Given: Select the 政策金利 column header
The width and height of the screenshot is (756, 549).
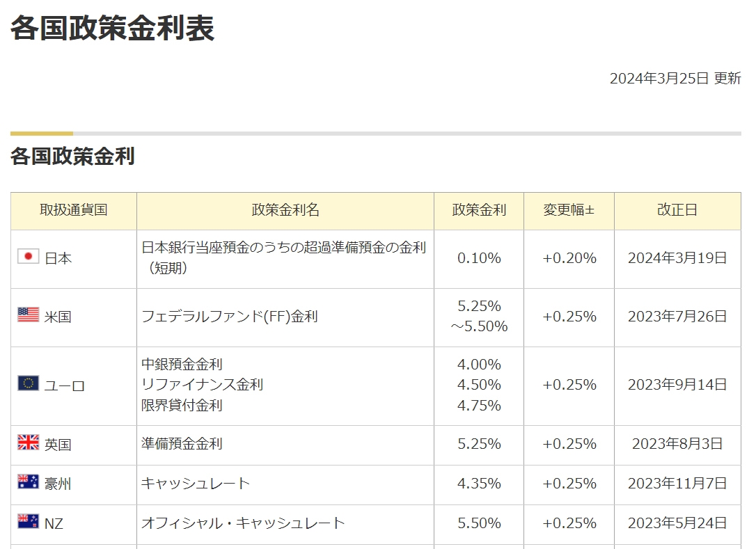Looking at the screenshot, I should click(479, 211).
